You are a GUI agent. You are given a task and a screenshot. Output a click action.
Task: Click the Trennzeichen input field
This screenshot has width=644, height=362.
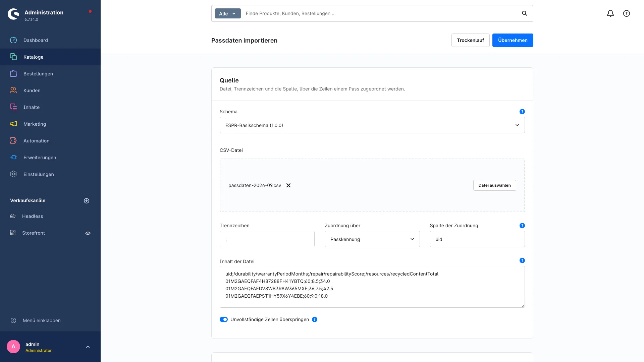(x=267, y=239)
